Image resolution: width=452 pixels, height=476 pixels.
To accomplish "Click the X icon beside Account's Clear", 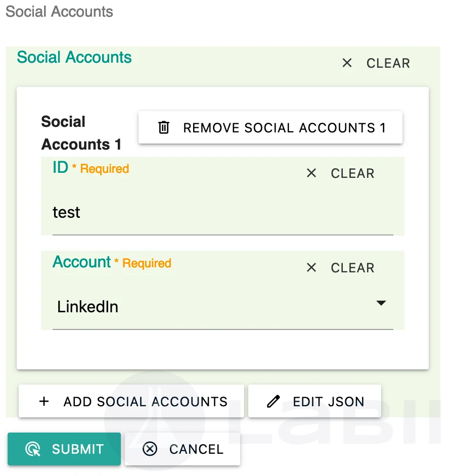I will click(x=311, y=268).
